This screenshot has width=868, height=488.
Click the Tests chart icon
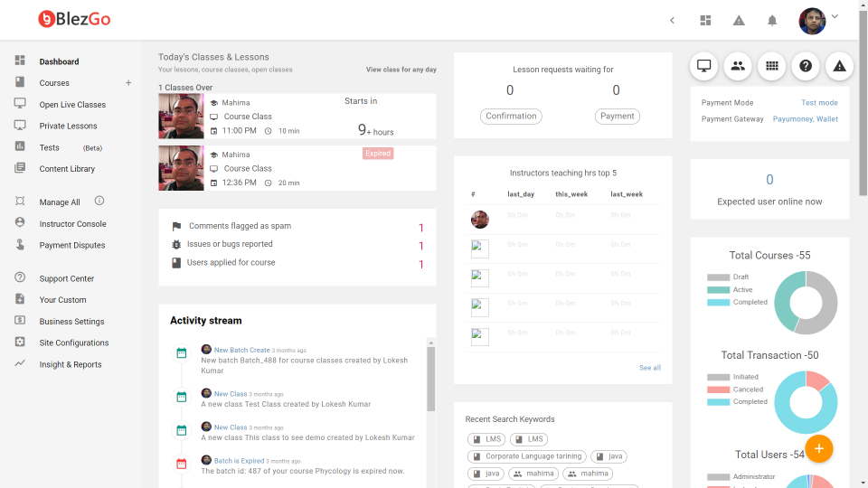20,146
